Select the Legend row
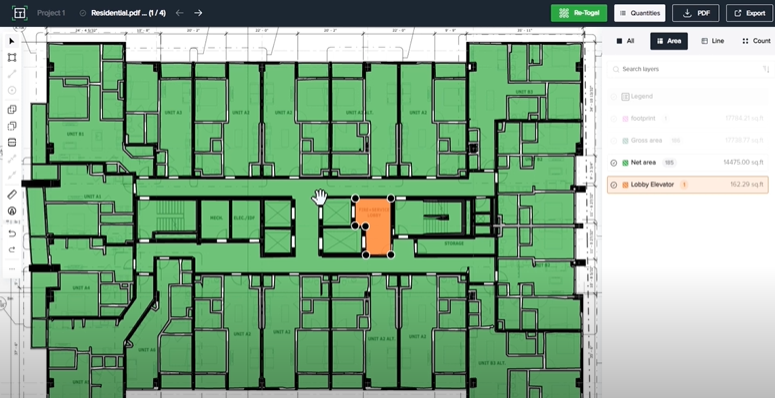This screenshot has width=775, height=398. 688,96
